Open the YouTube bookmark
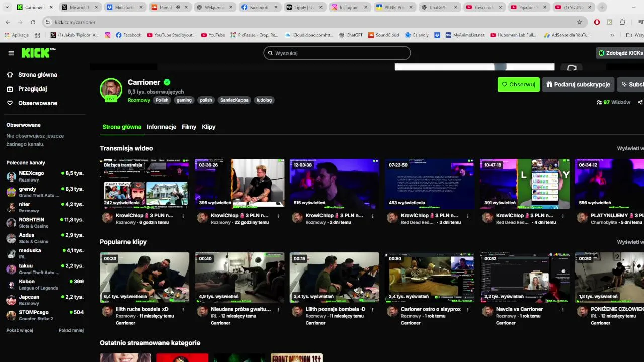The width and height of the screenshot is (644, 362). [213, 35]
